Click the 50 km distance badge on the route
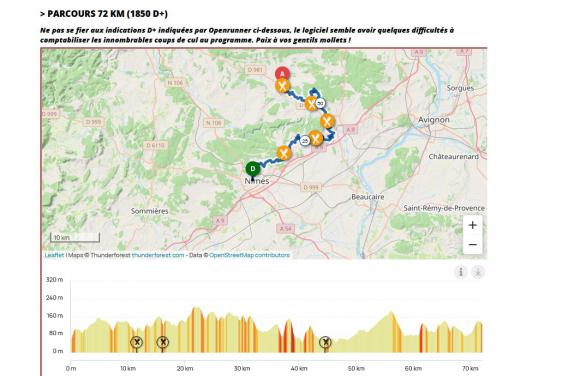This screenshot has height=376, width=580. click(320, 103)
